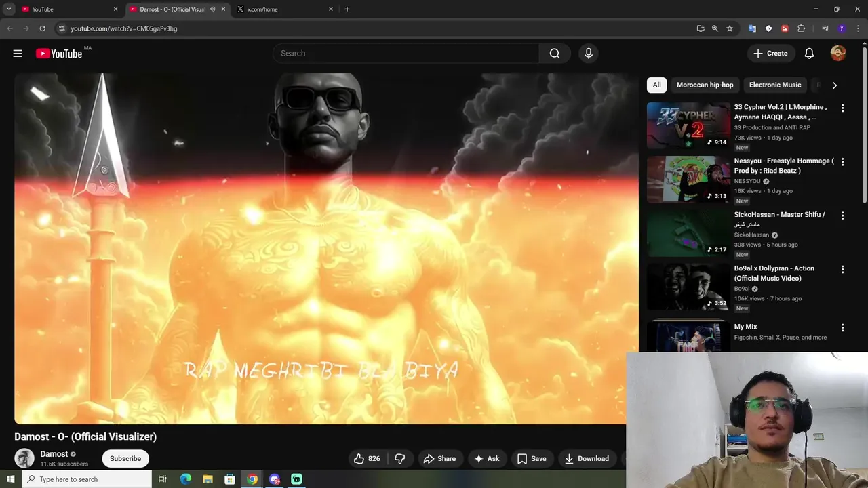Open a new browser tab
This screenshot has height=488, width=868.
pos(347,9)
